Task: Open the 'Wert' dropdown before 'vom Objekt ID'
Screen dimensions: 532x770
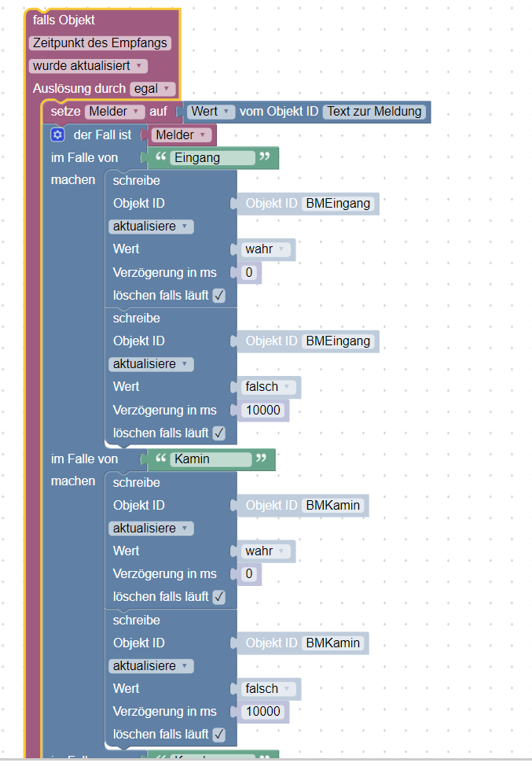Action: 211,112
